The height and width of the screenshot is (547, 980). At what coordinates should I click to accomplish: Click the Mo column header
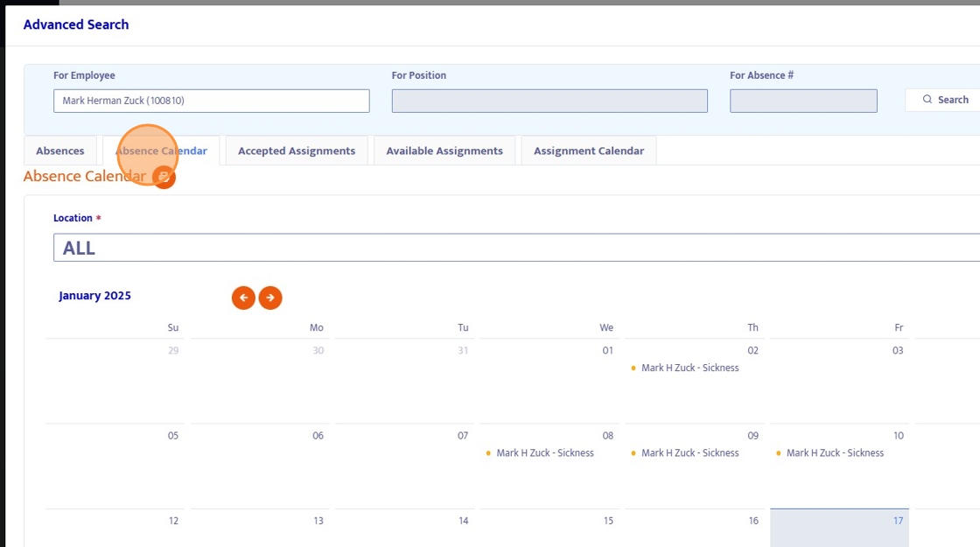coord(316,327)
